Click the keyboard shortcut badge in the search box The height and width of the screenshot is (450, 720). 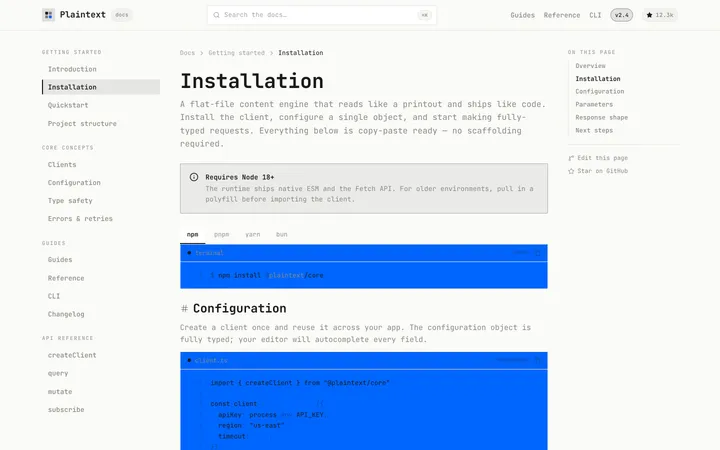coord(424,15)
